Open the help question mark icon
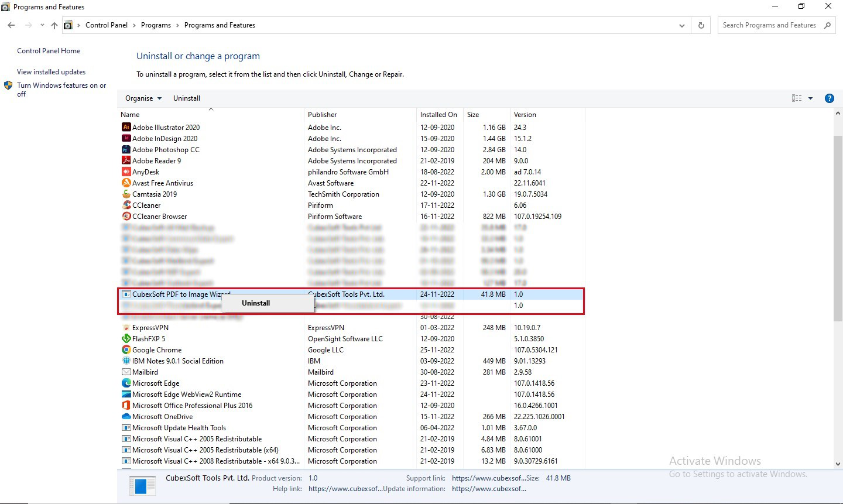843x504 pixels. [x=829, y=98]
